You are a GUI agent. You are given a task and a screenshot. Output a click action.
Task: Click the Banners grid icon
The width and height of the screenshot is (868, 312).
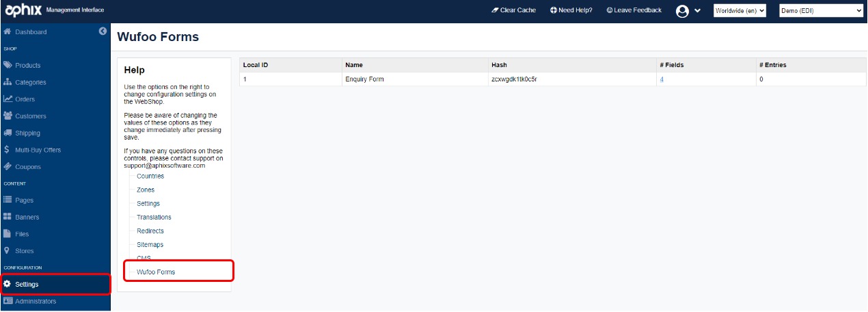tap(8, 217)
